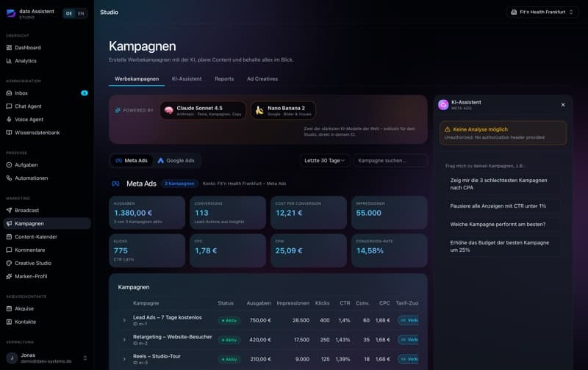Select the Meta Ads platform toggle
This screenshot has height=370, width=588.
(132, 160)
